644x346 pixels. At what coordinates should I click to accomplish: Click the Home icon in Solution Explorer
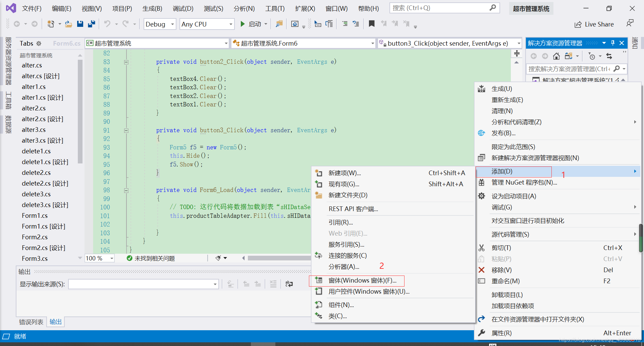point(556,56)
